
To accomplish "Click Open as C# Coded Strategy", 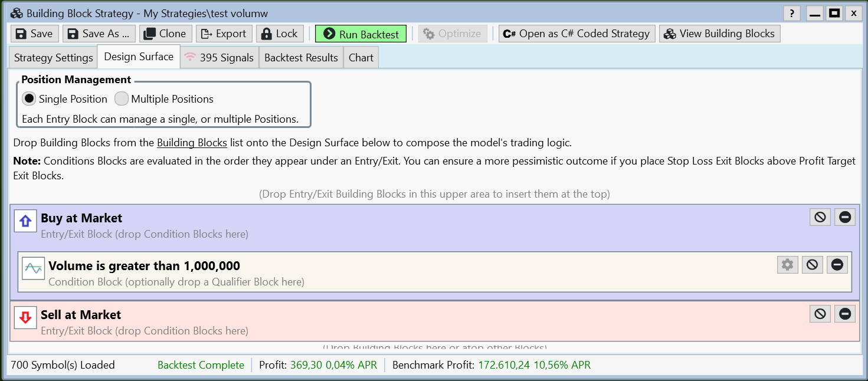I will pos(576,34).
